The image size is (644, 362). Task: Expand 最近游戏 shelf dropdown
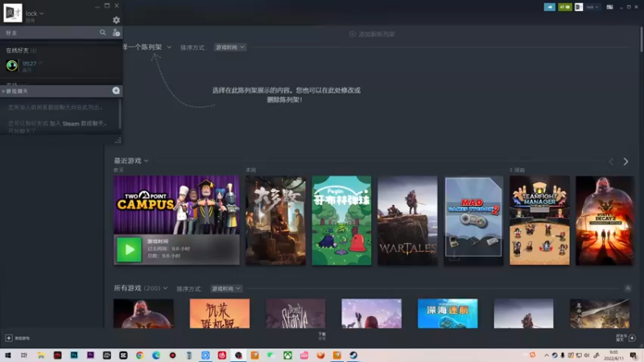pos(131,161)
